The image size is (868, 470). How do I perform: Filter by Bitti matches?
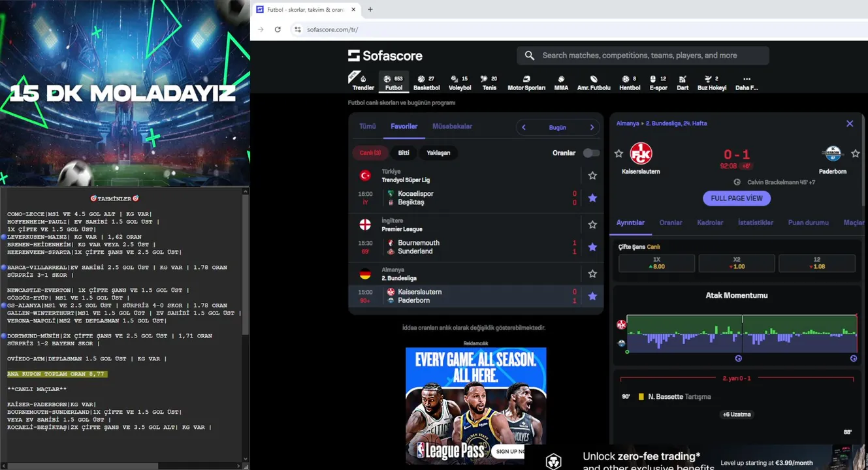coord(404,153)
